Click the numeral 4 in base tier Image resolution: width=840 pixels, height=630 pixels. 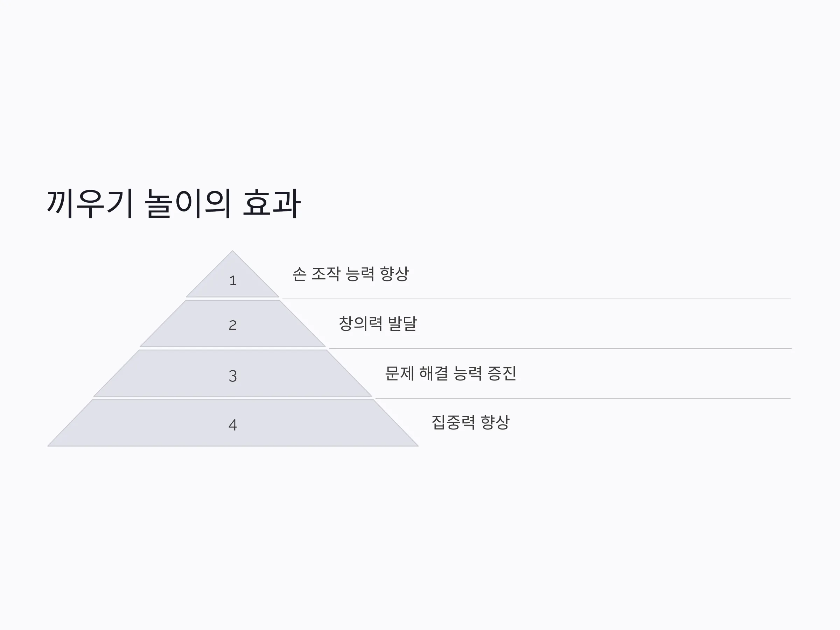(x=233, y=425)
